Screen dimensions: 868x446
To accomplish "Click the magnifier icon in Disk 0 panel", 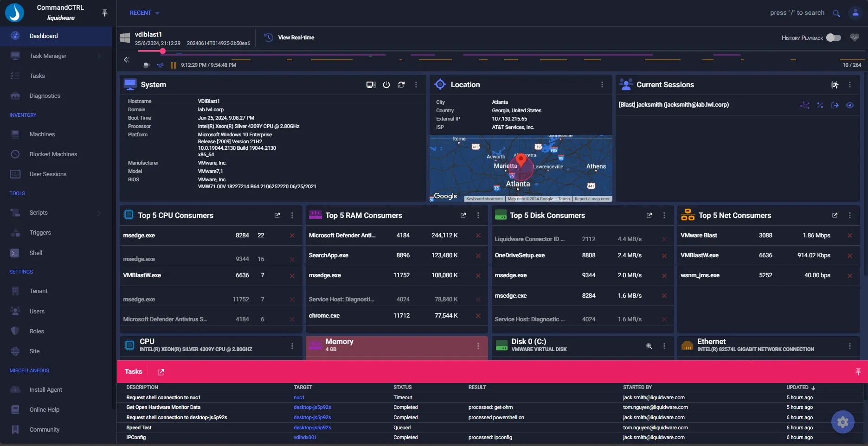I will click(x=649, y=346).
